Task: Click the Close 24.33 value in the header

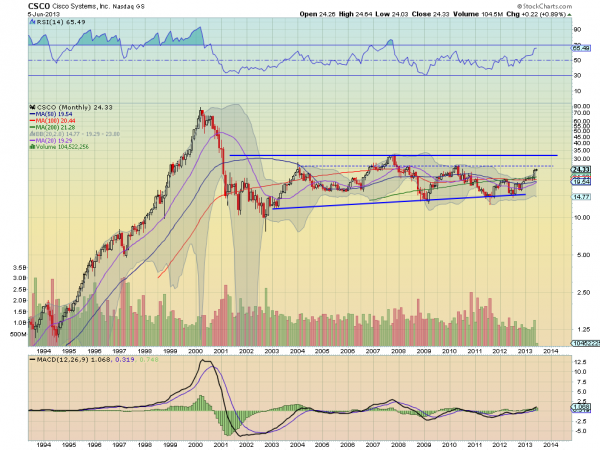Action: tap(431, 14)
